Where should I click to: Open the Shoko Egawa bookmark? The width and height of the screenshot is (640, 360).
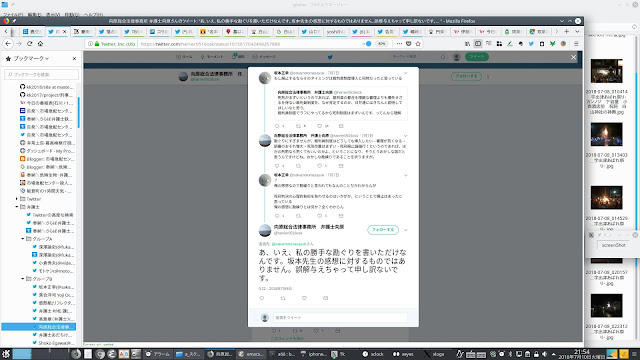53,343
